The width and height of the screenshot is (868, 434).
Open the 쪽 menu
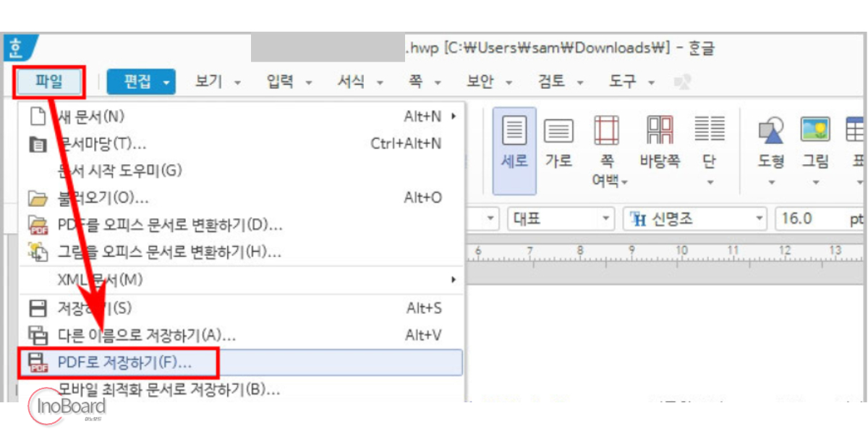coord(415,82)
